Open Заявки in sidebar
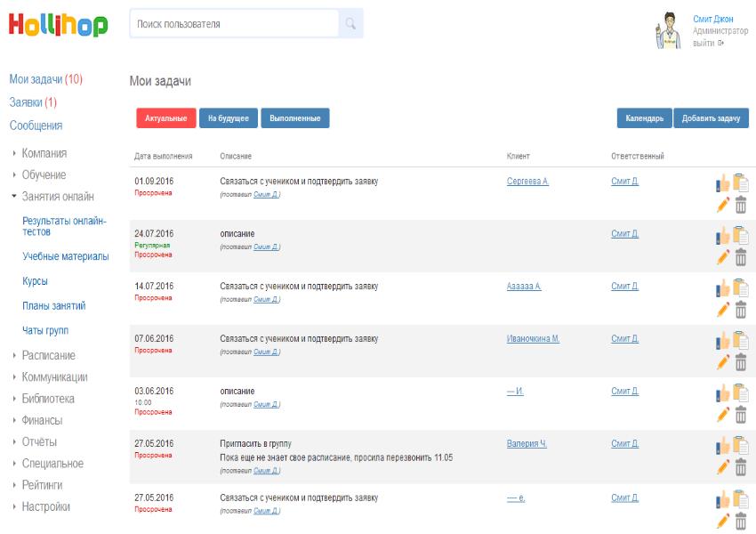 (x=33, y=102)
